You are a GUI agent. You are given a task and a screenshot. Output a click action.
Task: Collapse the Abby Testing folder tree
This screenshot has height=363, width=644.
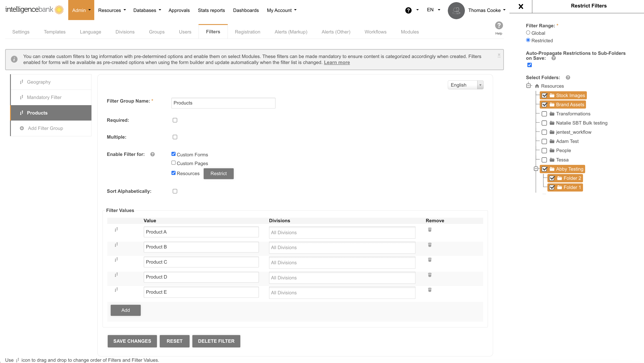(x=536, y=169)
